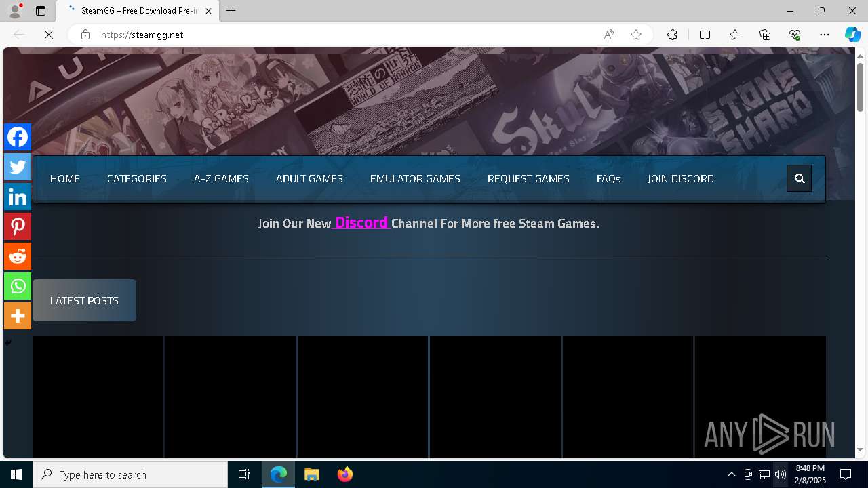Open the last post thumbnail in row
The image size is (868, 488).
point(760,397)
